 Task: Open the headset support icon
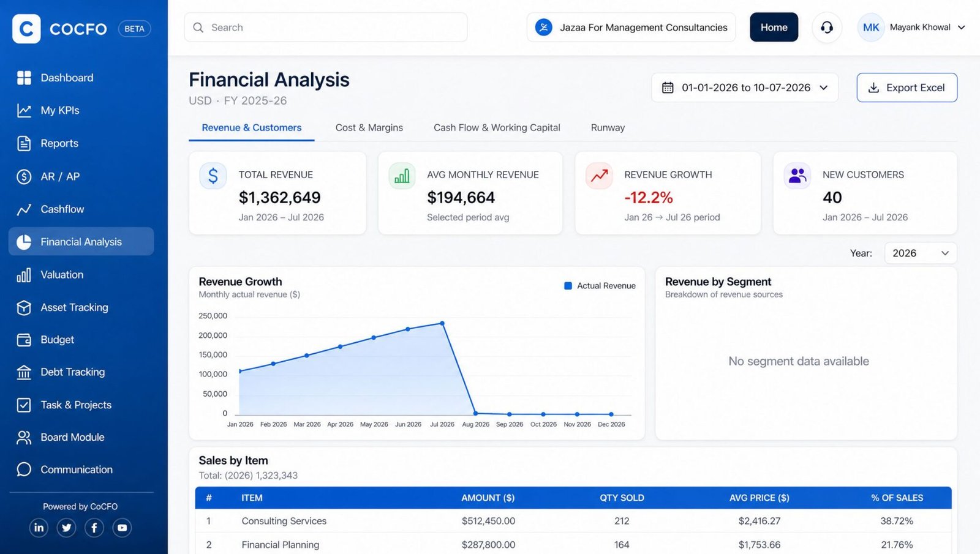(827, 28)
